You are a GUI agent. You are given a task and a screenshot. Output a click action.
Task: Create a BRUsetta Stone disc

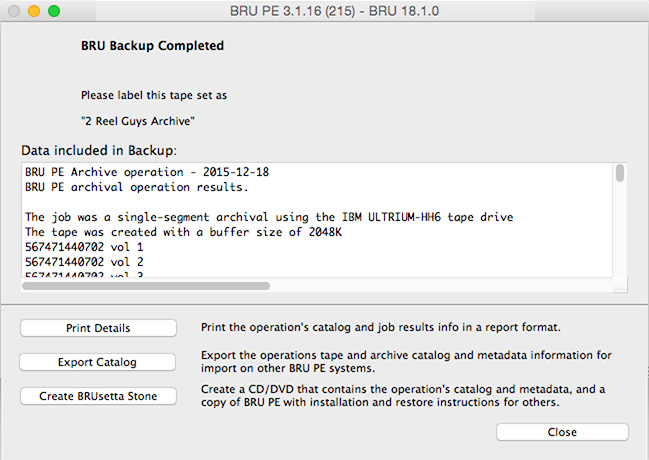point(98,396)
